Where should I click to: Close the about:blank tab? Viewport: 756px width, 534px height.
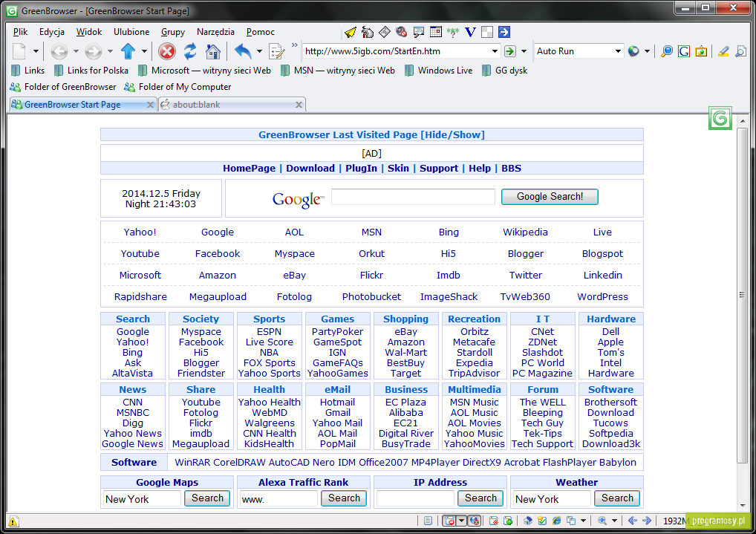coord(299,105)
